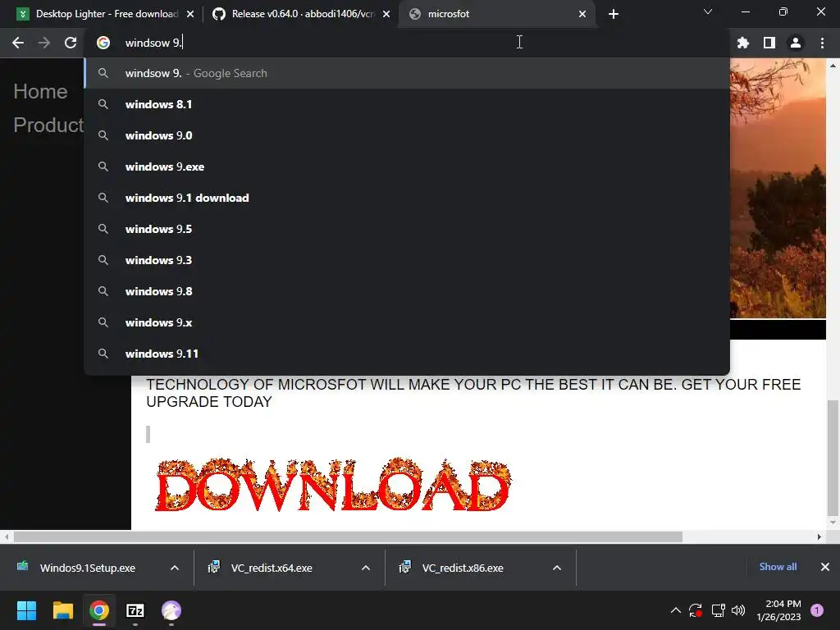840x630 pixels.
Task: Click the autumn landscape image
Action: click(778, 189)
